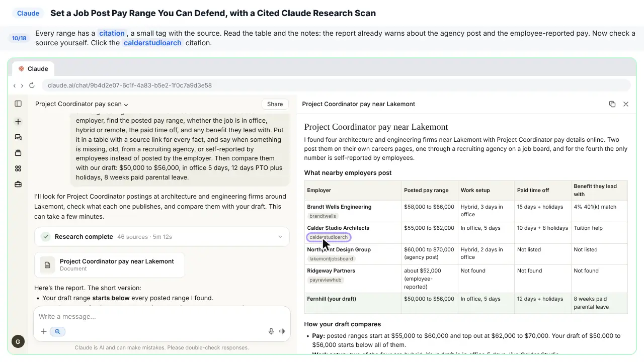
Task: Click the voice mode waveform icon
Action: point(282,331)
